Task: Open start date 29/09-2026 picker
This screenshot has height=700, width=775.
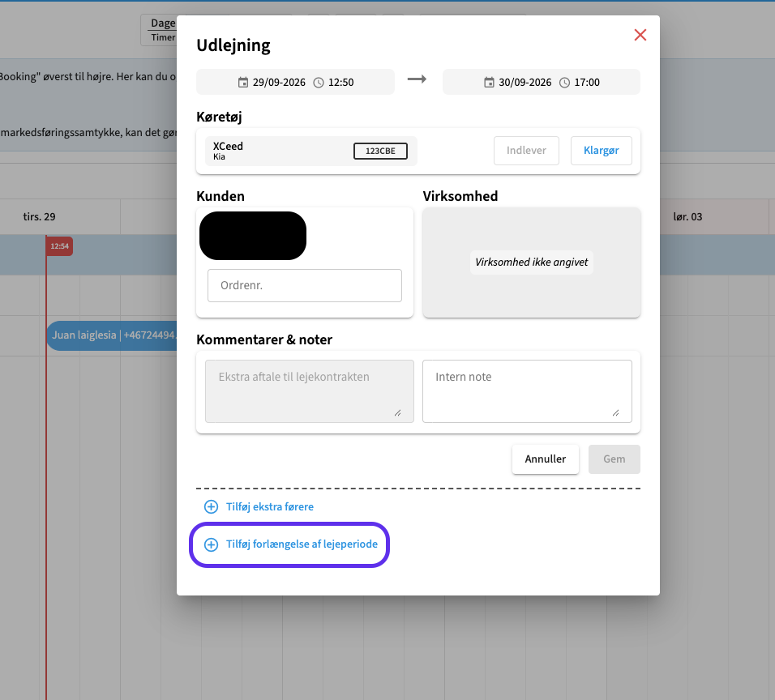Action: point(279,83)
